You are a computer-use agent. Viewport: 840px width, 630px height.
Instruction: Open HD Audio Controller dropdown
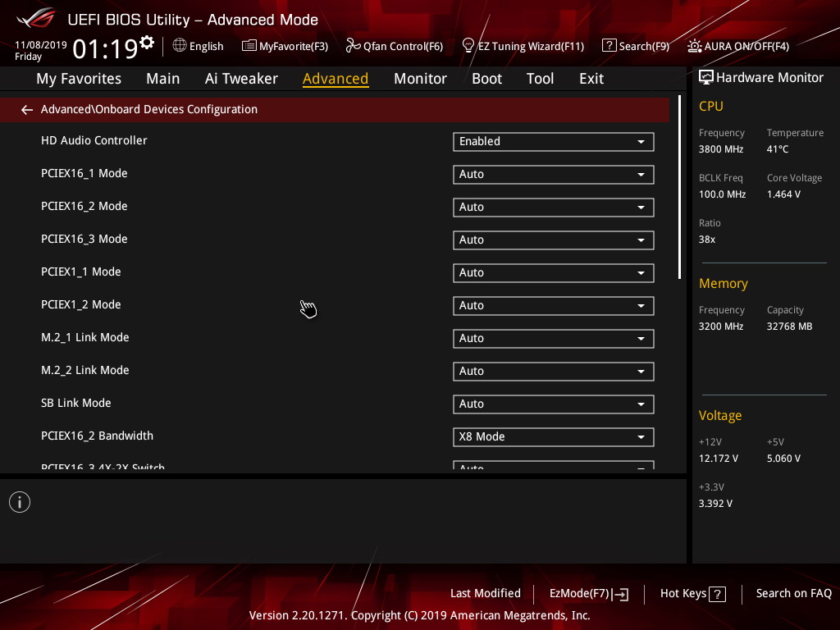554,141
